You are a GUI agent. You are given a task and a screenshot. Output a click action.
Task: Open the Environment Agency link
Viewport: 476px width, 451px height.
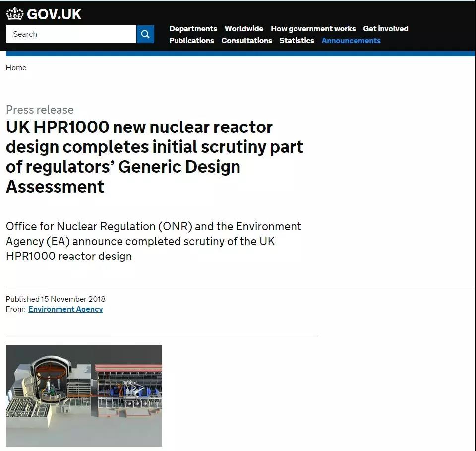65,309
